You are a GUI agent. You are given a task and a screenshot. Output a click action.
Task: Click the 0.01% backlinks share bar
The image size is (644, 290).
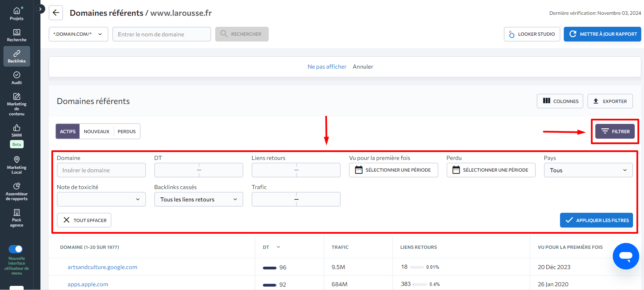[x=417, y=267]
